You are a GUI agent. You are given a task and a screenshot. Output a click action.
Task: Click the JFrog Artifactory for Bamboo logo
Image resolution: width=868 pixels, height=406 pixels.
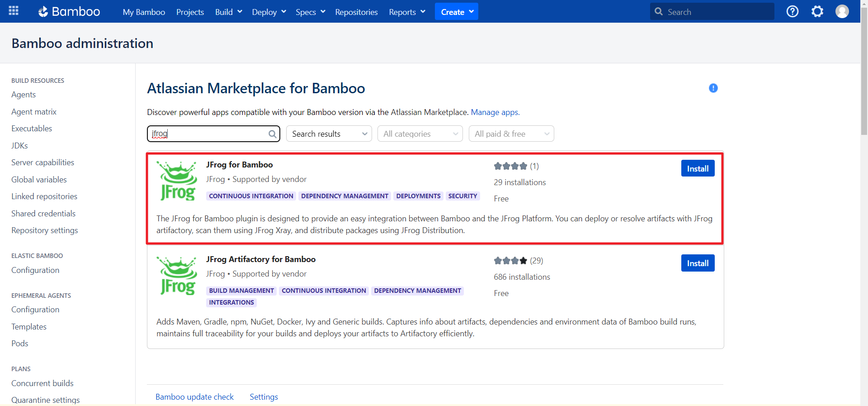[177, 276]
